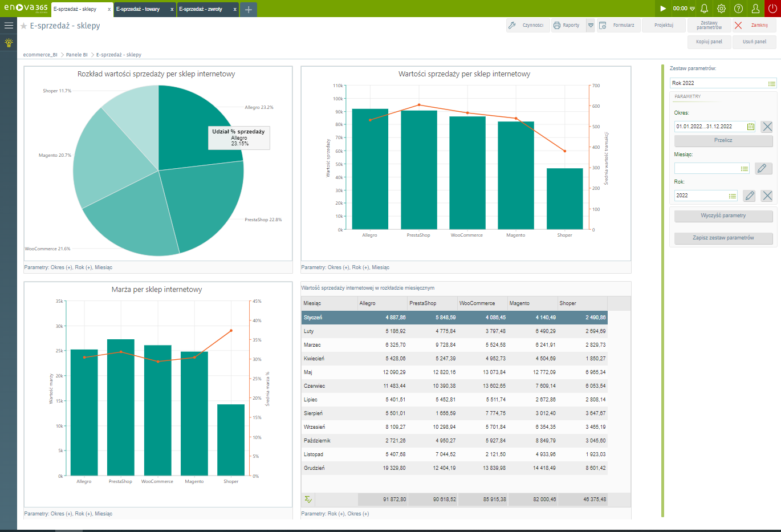Screen dimensions: 781x532
Task: Click Zapisz zestaw parametrów button
Action: click(x=723, y=238)
